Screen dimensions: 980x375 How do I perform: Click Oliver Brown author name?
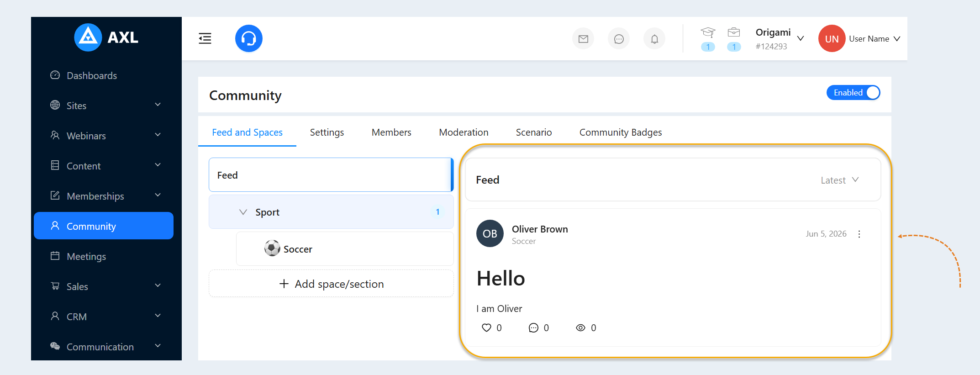[540, 229]
